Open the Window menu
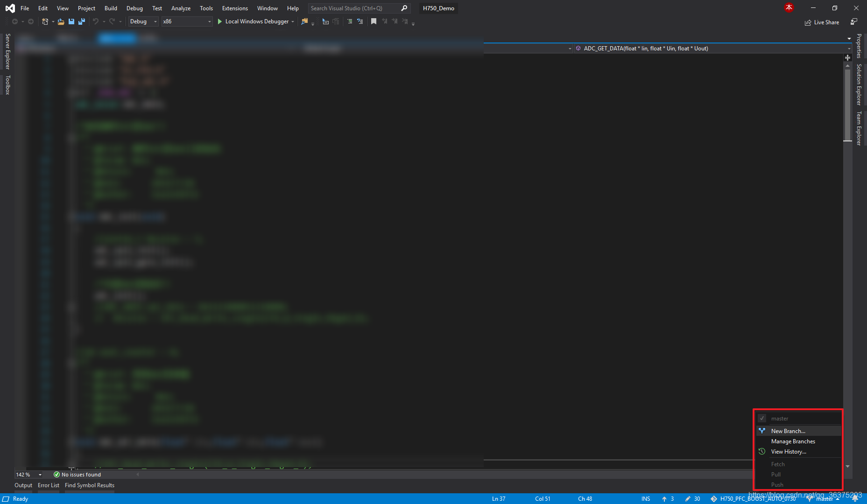Screen dimensions: 867x504 point(268,8)
